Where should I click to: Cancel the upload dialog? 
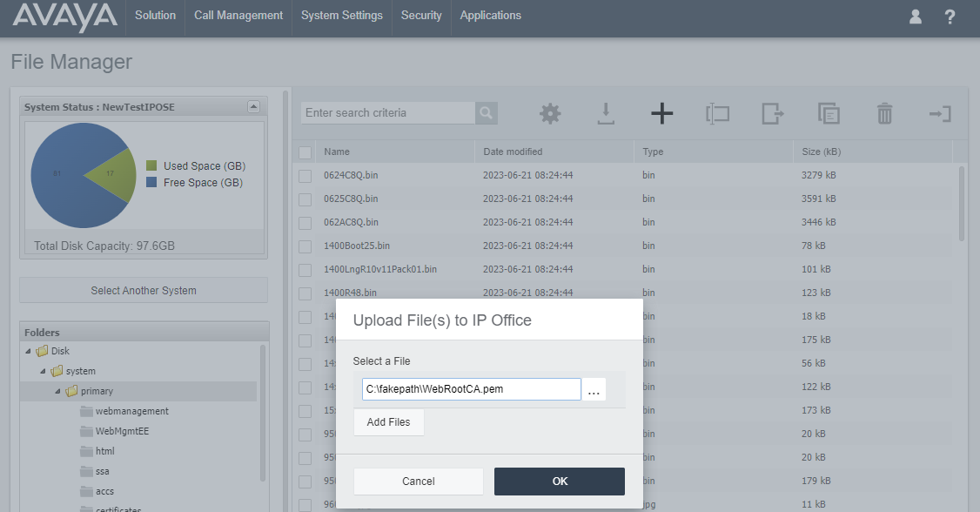[x=418, y=482]
